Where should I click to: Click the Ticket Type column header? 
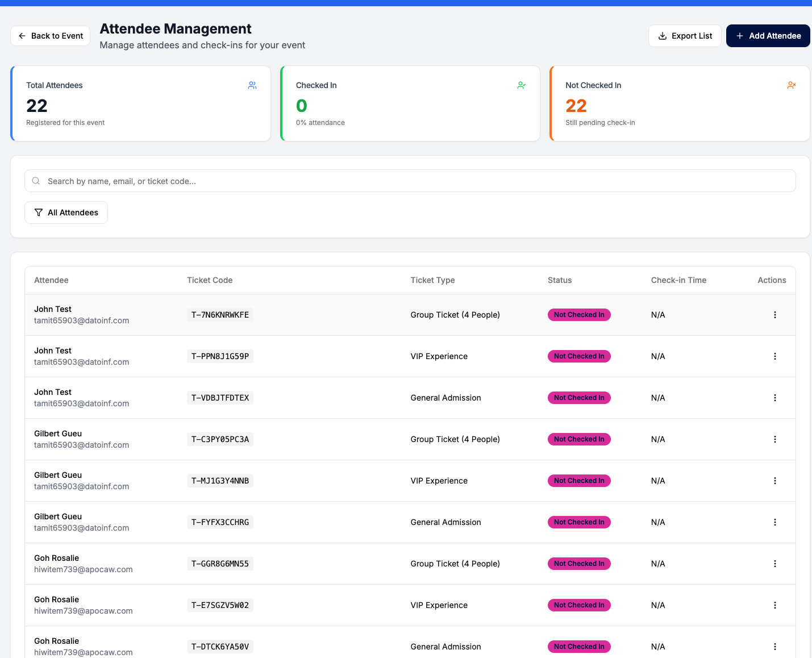click(x=432, y=280)
